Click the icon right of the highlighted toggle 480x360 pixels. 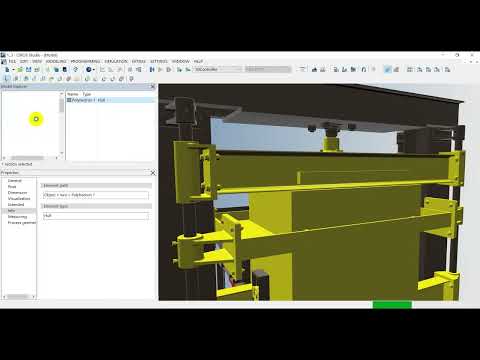point(396,69)
